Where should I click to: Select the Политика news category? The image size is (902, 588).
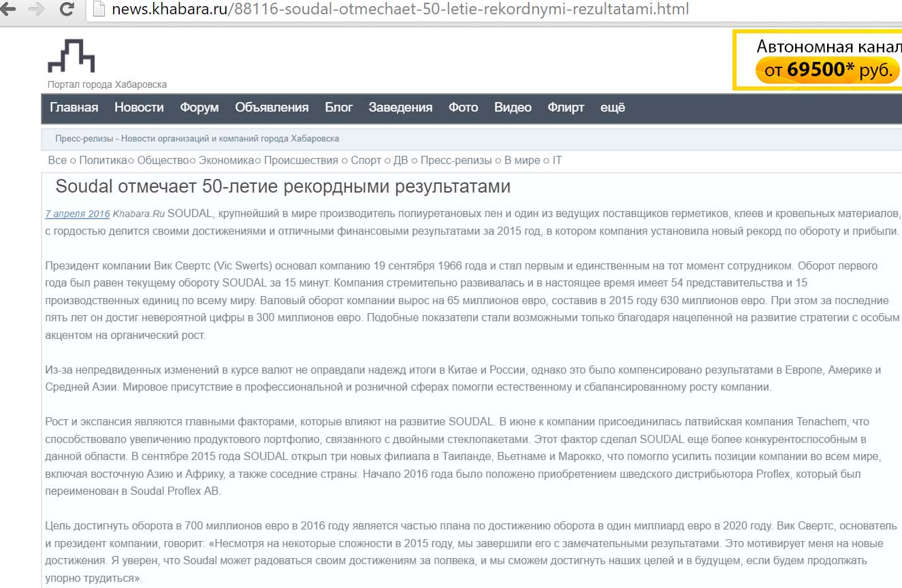point(103,161)
